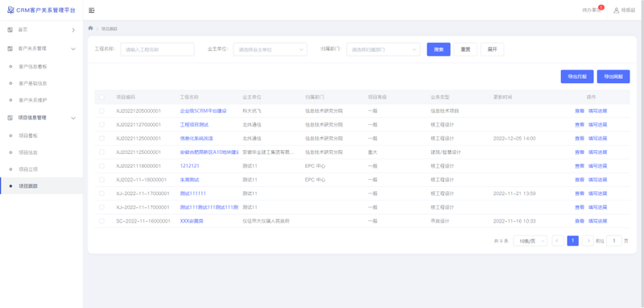Click the blue 搜索 button
The image size is (644, 308).
click(439, 49)
